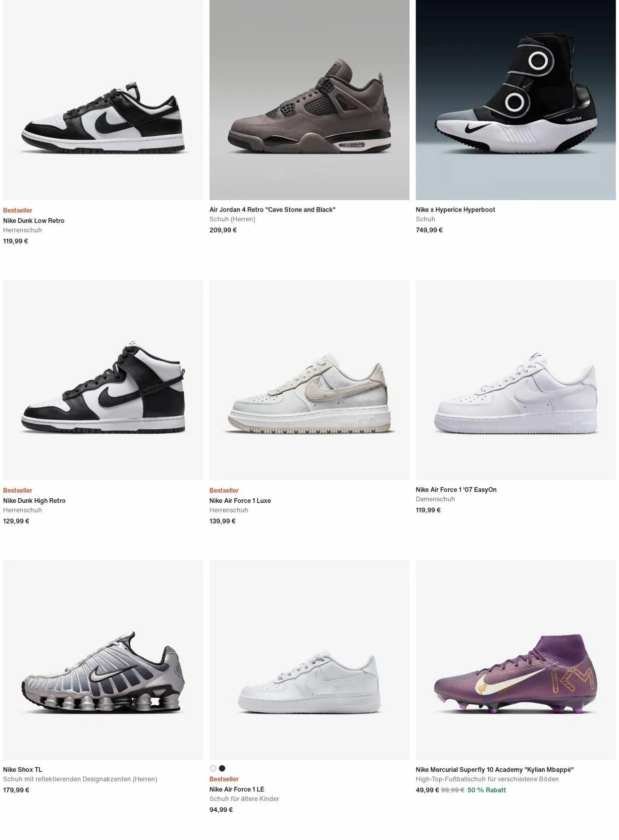Screen dimensions: 619x840
Task: Open the Nike x Hyperice Hyperboot image
Action: pyautogui.click(x=516, y=100)
